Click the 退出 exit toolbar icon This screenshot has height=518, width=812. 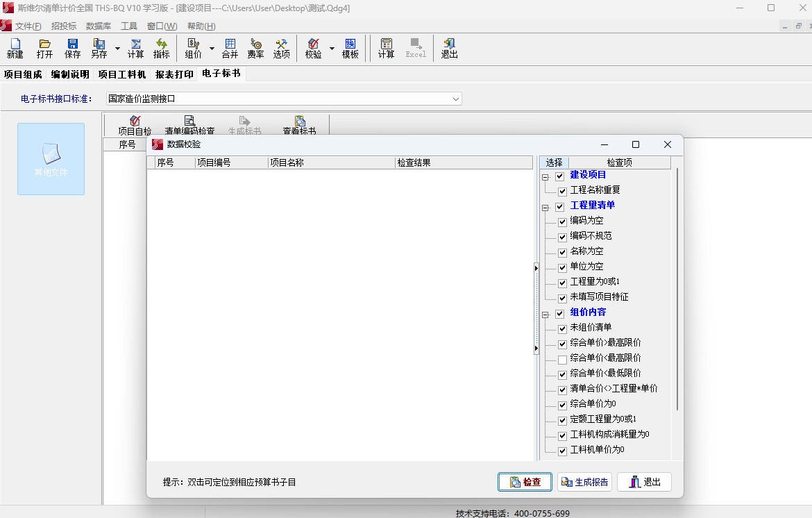(x=450, y=48)
